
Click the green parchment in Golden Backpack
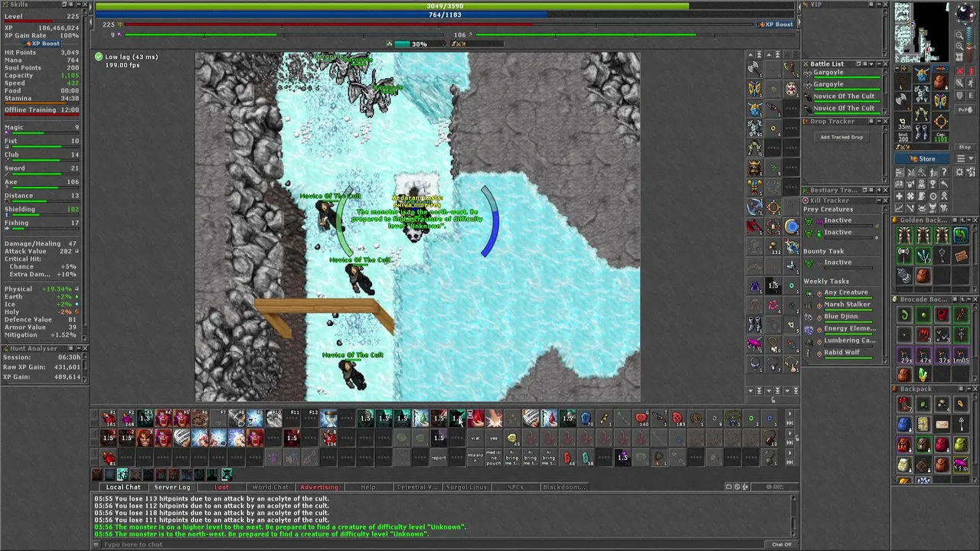[961, 235]
